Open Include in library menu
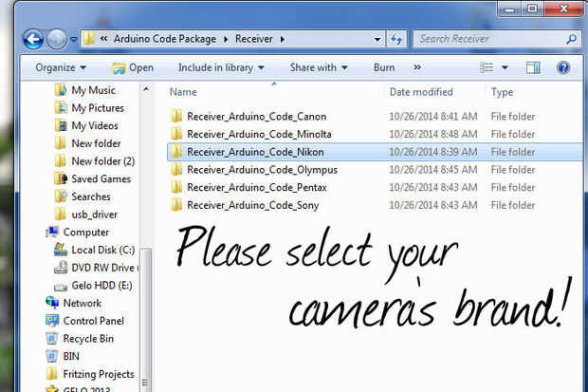 pos(221,68)
